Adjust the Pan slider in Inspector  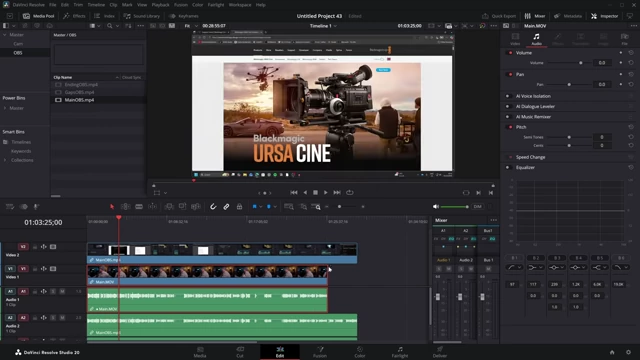click(569, 84)
